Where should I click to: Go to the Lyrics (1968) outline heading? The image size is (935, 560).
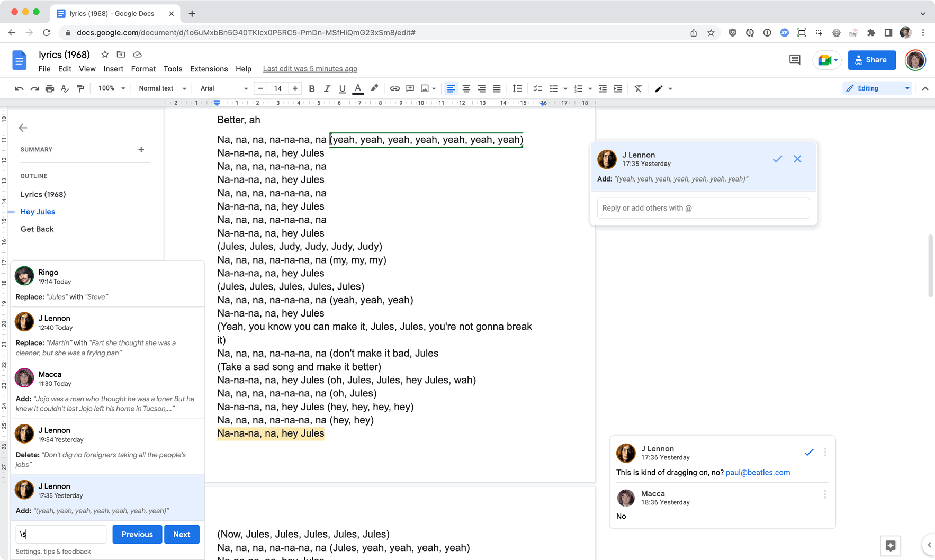pos(43,194)
